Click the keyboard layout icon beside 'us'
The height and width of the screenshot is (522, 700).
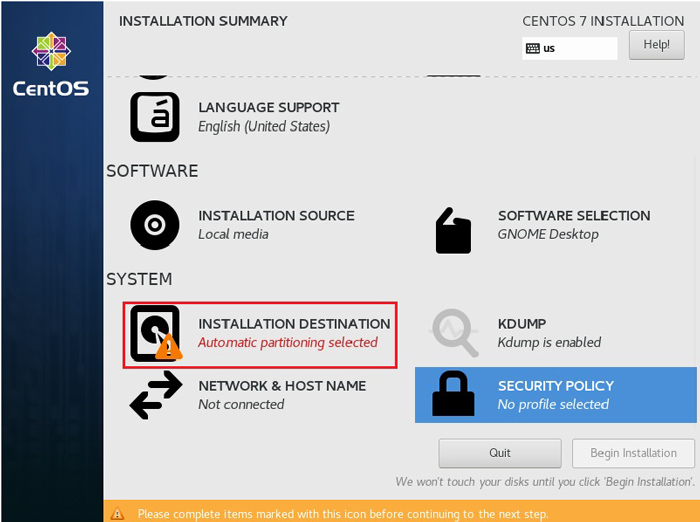533,48
